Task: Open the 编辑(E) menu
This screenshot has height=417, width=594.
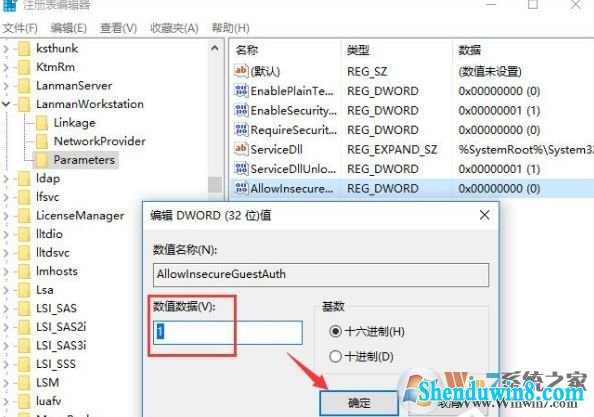Action: coord(69,28)
